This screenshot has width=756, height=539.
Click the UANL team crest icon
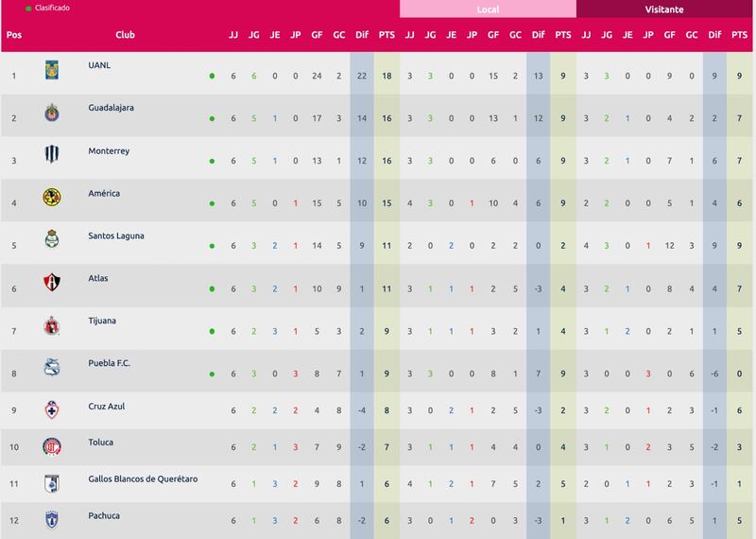52,70
